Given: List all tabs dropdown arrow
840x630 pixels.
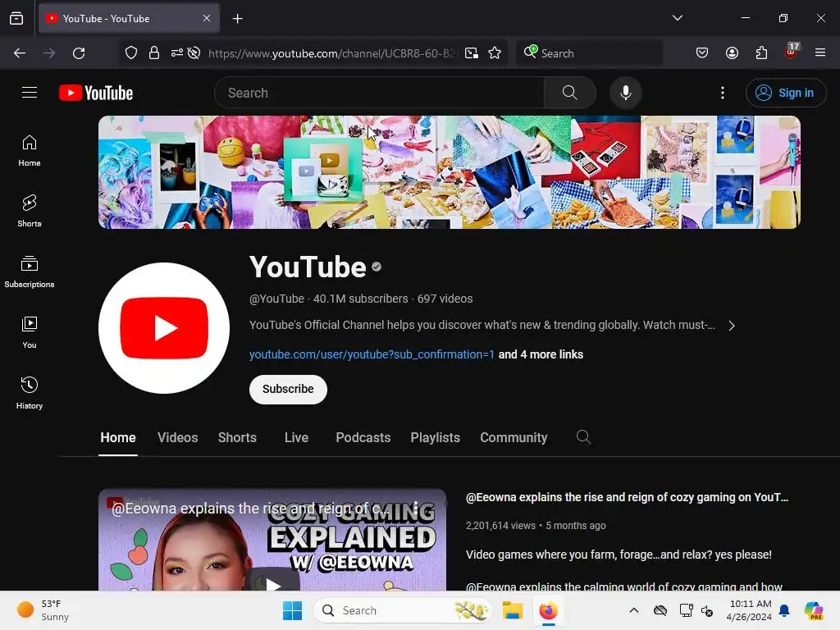Looking at the screenshot, I should (x=677, y=18).
